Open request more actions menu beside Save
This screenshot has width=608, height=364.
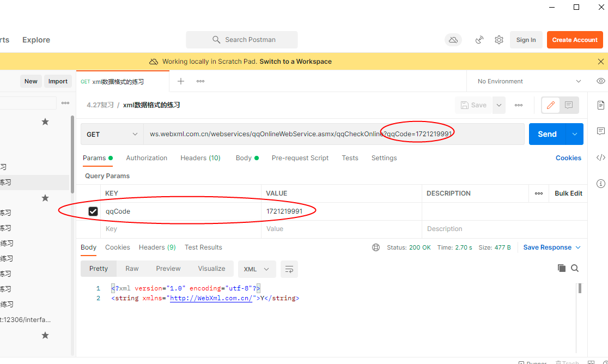click(x=519, y=105)
